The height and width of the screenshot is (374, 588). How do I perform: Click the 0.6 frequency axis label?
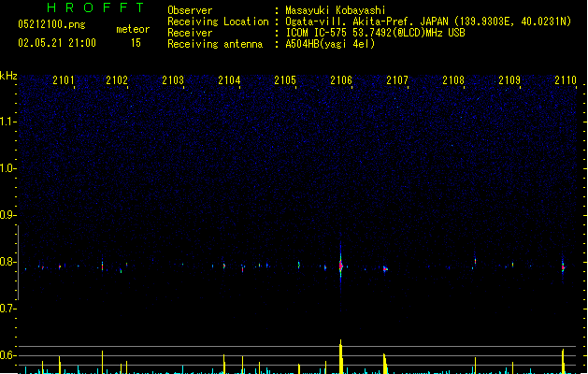point(8,355)
